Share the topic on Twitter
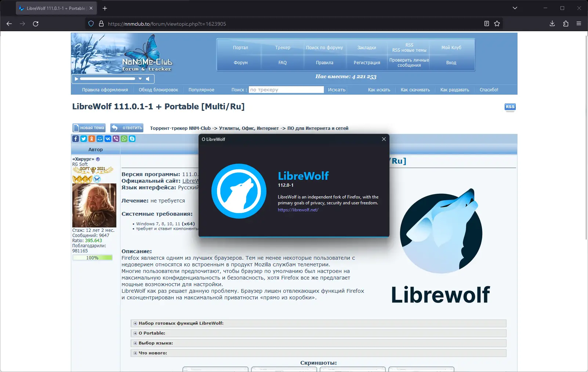 click(x=84, y=139)
